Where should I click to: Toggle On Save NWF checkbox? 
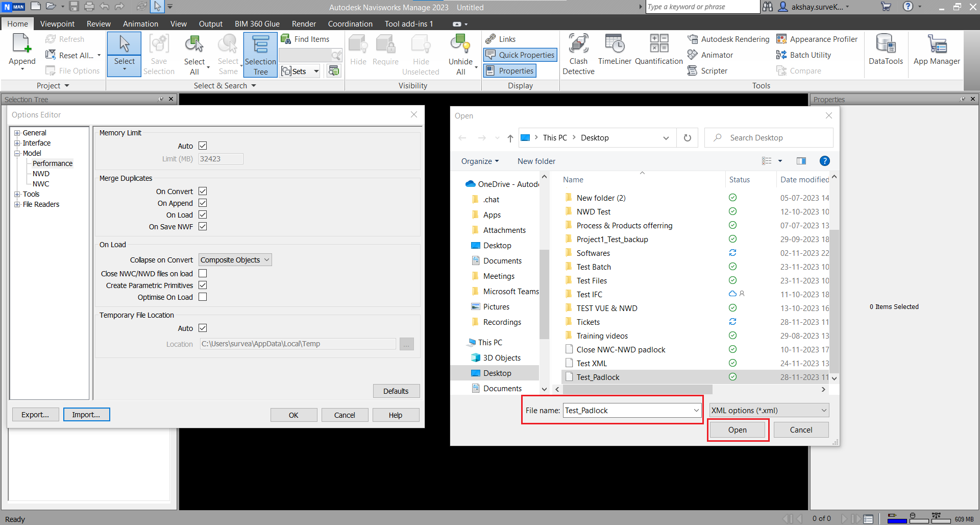(203, 227)
